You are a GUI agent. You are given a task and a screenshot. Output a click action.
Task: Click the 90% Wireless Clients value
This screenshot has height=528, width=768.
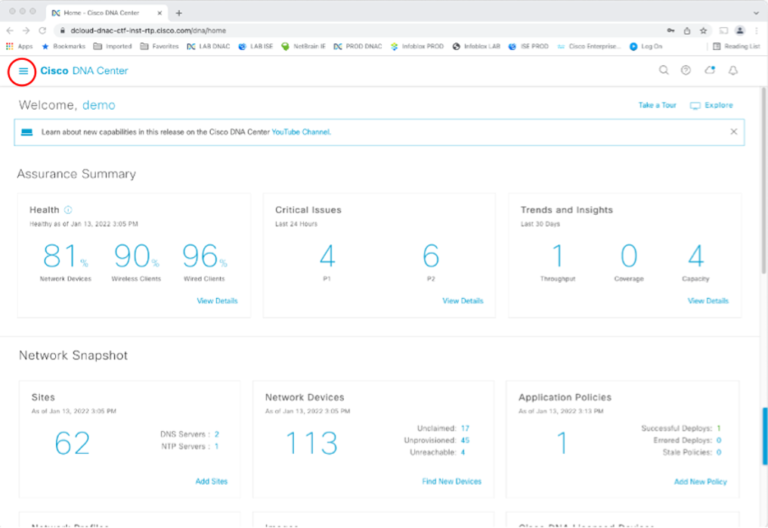[137, 256]
